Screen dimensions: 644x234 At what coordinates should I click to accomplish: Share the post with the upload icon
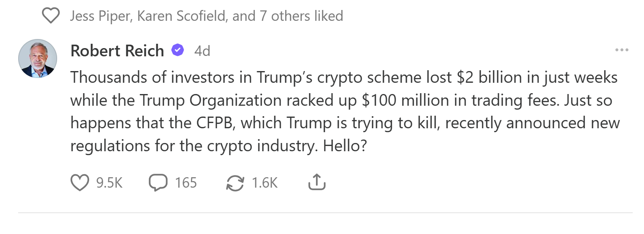click(x=316, y=182)
